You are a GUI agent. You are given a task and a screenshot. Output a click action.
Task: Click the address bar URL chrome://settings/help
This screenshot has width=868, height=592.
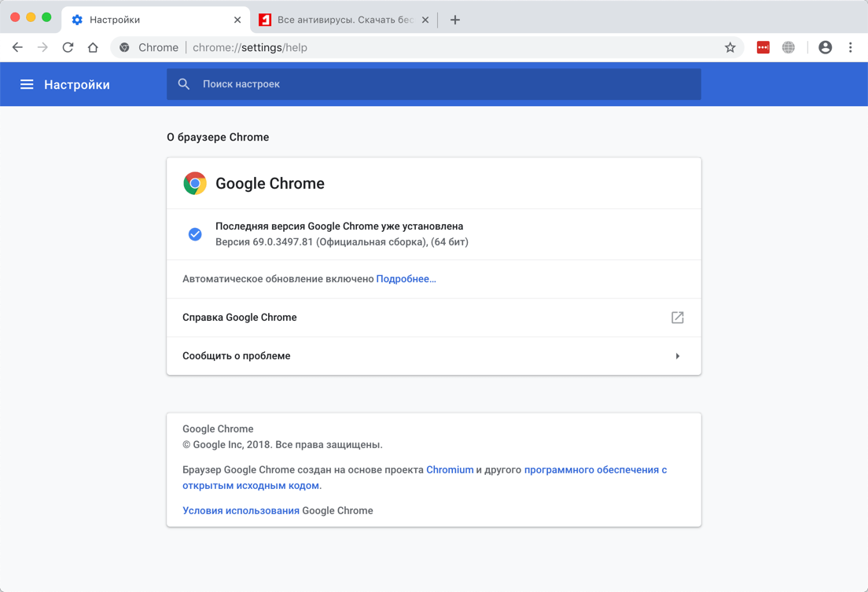click(250, 48)
